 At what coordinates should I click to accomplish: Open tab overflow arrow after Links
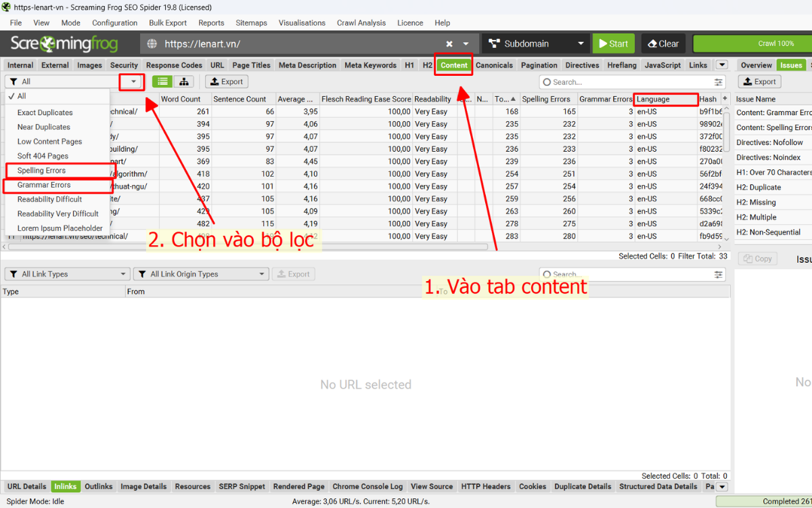pos(722,65)
